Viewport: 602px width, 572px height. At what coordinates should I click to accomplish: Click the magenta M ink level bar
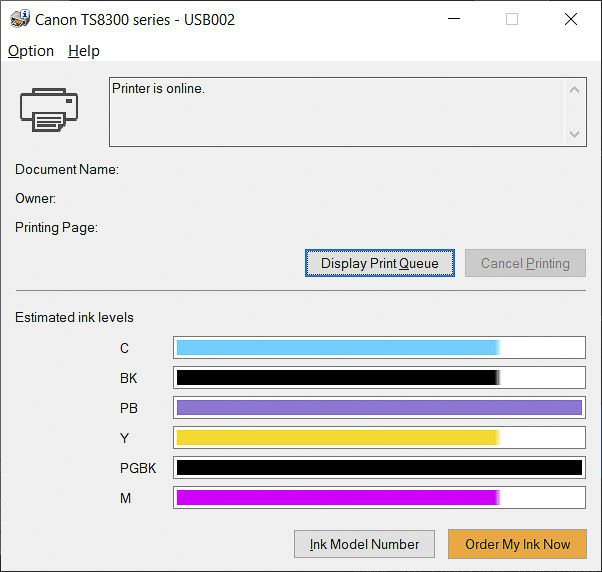(x=379, y=498)
